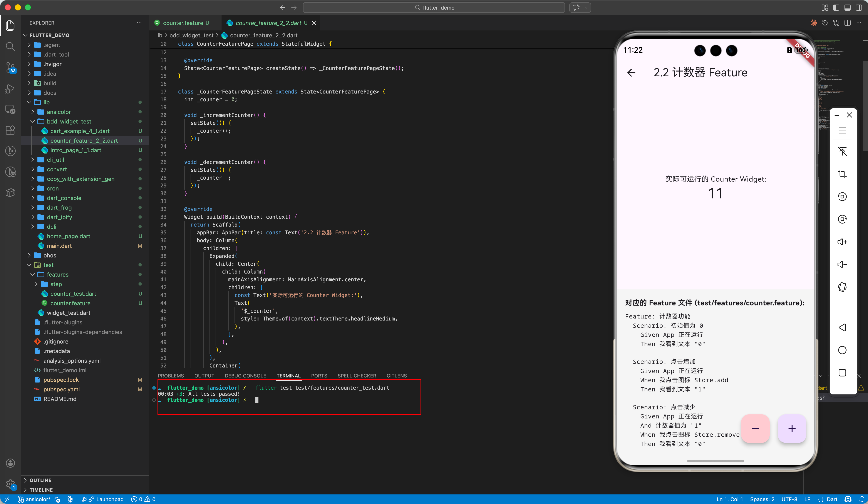Viewport: 868px width, 504px height.
Task: Toggle the bottom panel layout icon
Action: point(848,8)
